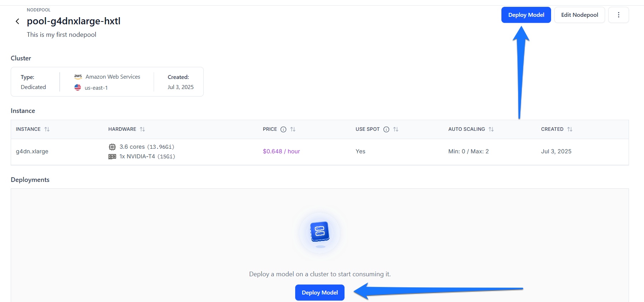Go back using the left chevron arrow
644x302 pixels.
(17, 21)
